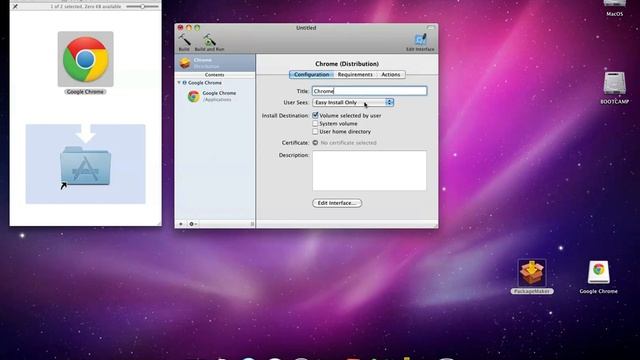Select Google Chrome /Applications item in Contents
The height and width of the screenshot is (360, 640).
coord(214,96)
